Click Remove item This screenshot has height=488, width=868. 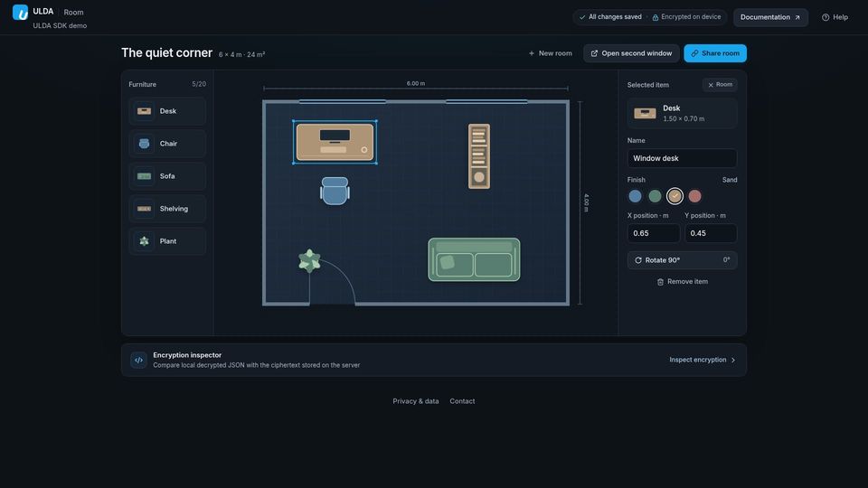(x=682, y=282)
